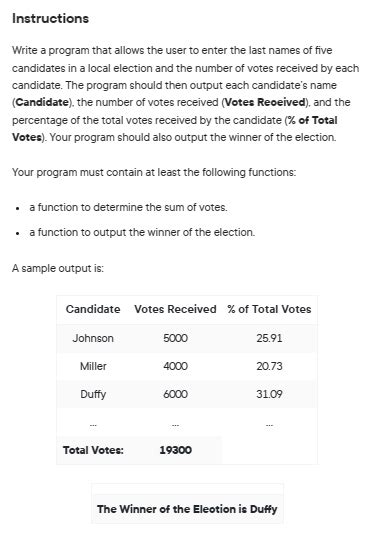Viewport: 375px width, 543px height.
Task: Select the Duffy candidate cell in the table
Action: click(93, 394)
